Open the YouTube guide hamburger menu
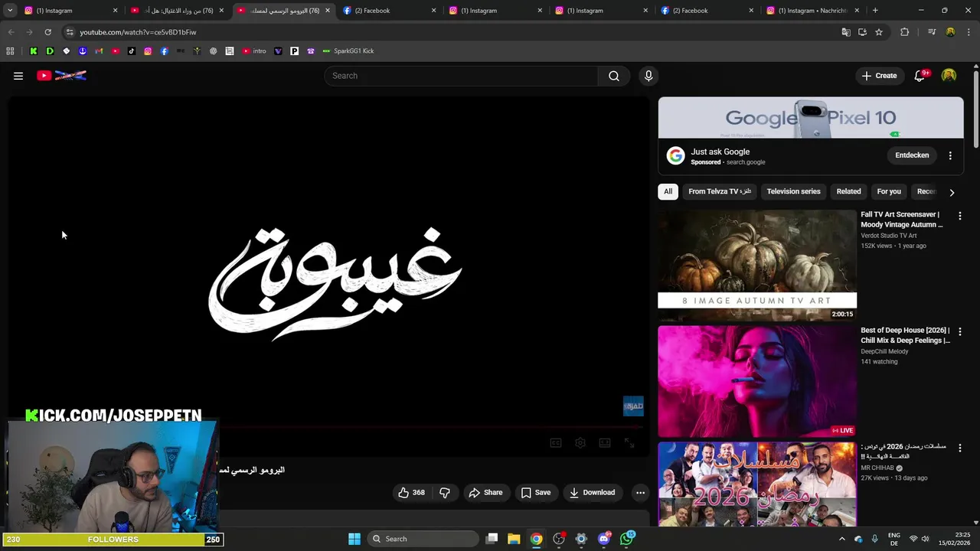980x551 pixels. (x=18, y=76)
